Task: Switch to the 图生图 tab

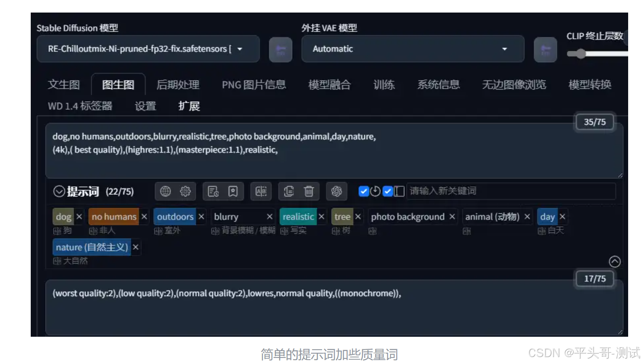Action: click(x=118, y=84)
